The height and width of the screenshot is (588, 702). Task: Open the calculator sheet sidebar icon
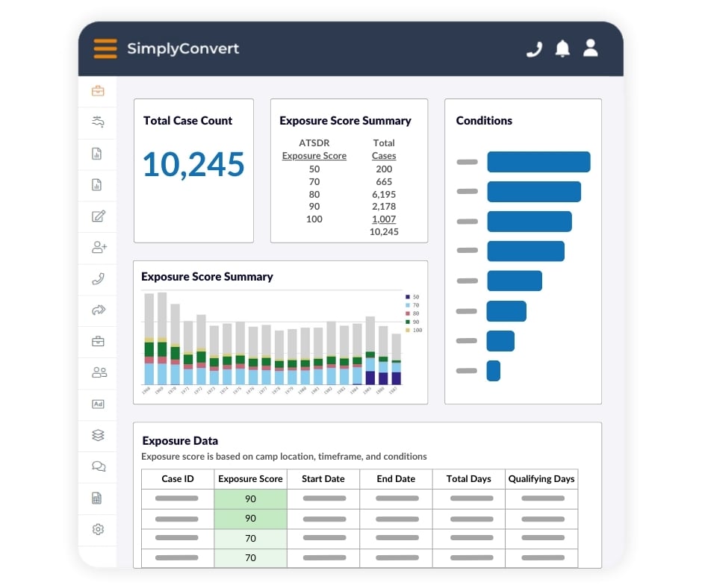coord(96,498)
